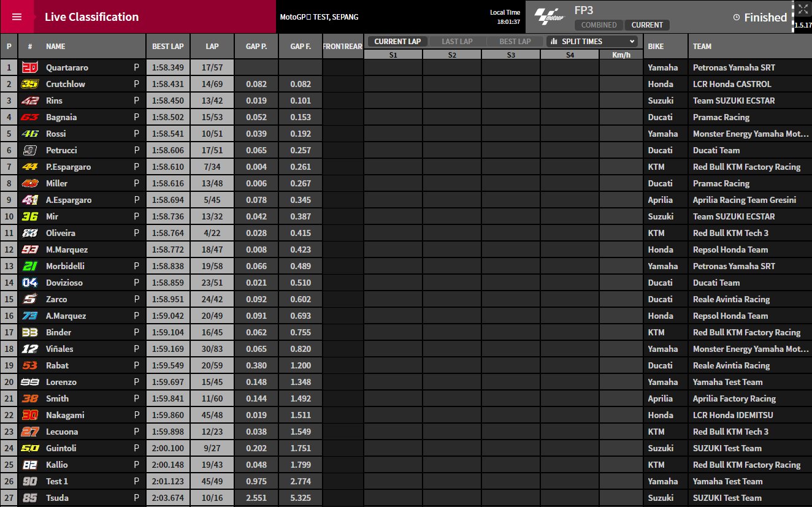
Task: Click M.Marquez's number 93 badge
Action: pos(29,250)
